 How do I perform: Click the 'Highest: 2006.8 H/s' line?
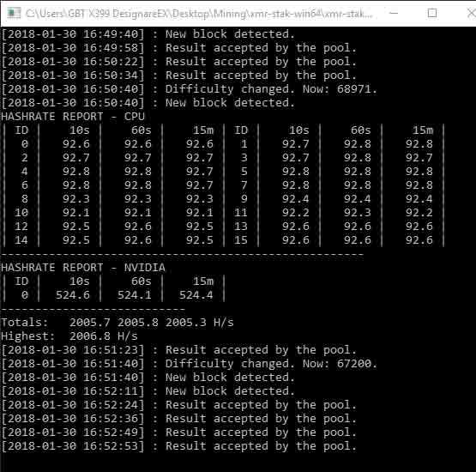69,336
